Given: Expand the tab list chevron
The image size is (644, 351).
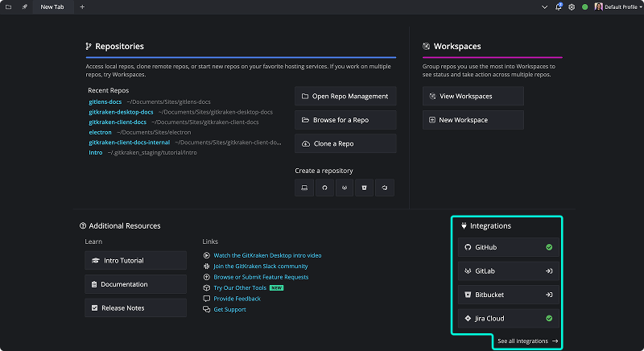Looking at the screenshot, I should pyautogui.click(x=545, y=6).
